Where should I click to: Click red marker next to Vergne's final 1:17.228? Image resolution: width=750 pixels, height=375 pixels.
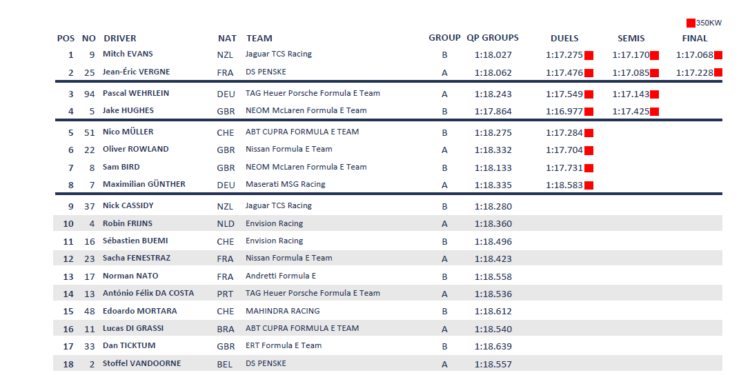[x=718, y=73]
